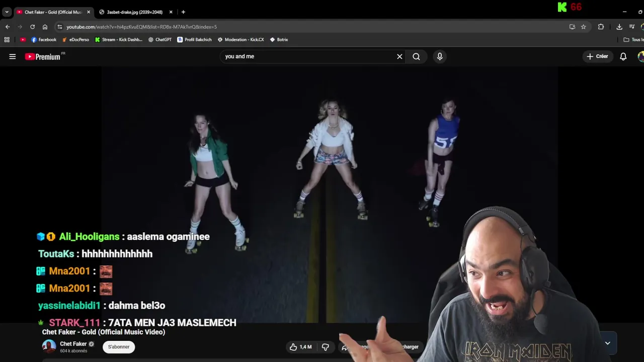Clear the search box with the X

[x=399, y=56]
